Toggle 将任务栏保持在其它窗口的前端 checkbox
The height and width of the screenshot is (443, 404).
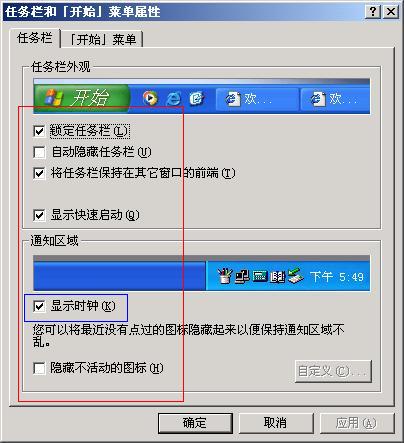click(x=39, y=173)
